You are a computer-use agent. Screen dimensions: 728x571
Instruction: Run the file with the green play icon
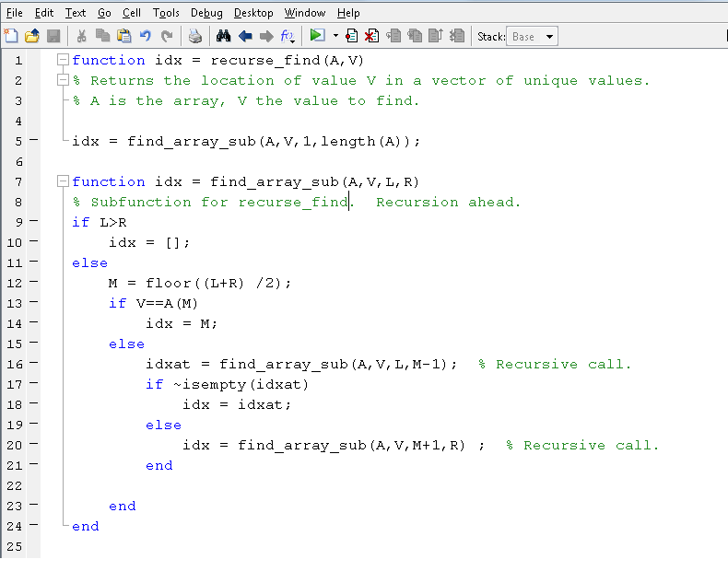pyautogui.click(x=317, y=35)
